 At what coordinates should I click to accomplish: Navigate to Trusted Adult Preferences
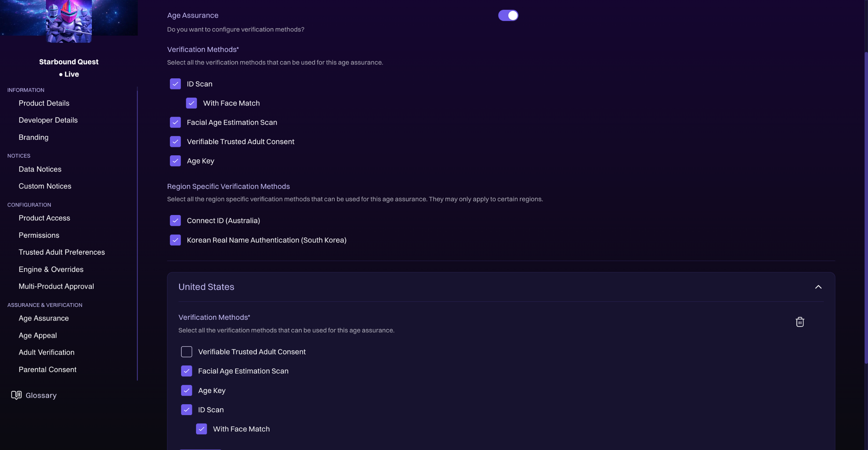coord(61,252)
